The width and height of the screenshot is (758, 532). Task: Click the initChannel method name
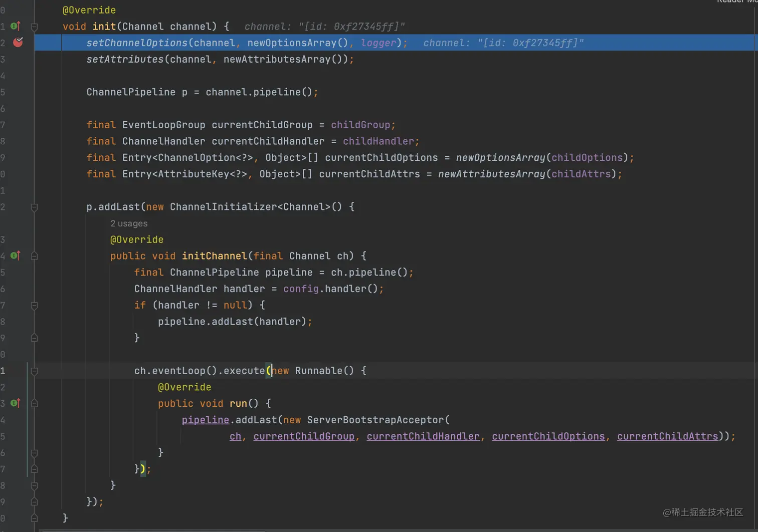coord(215,255)
